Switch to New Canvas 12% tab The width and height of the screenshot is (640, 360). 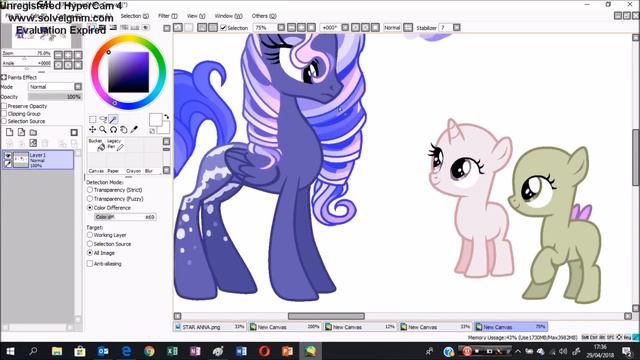point(360,327)
